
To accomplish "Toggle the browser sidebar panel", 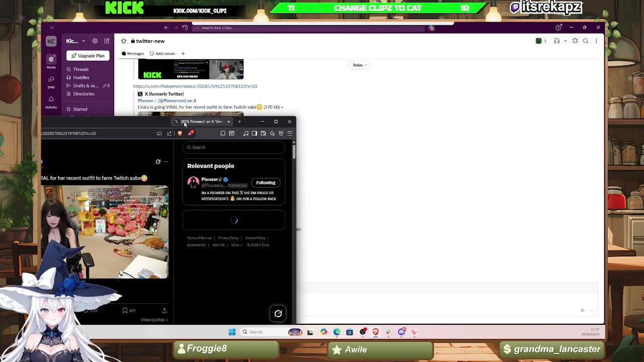I will point(255,133).
